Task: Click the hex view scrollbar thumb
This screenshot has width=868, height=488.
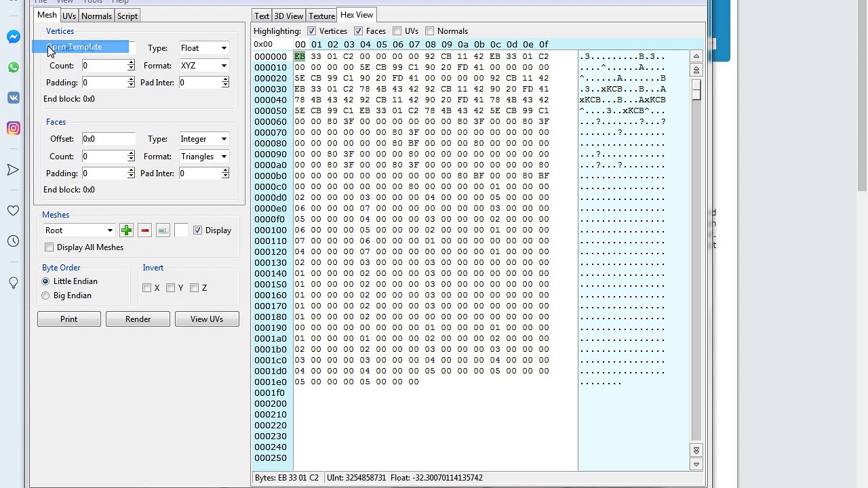Action: tap(696, 89)
